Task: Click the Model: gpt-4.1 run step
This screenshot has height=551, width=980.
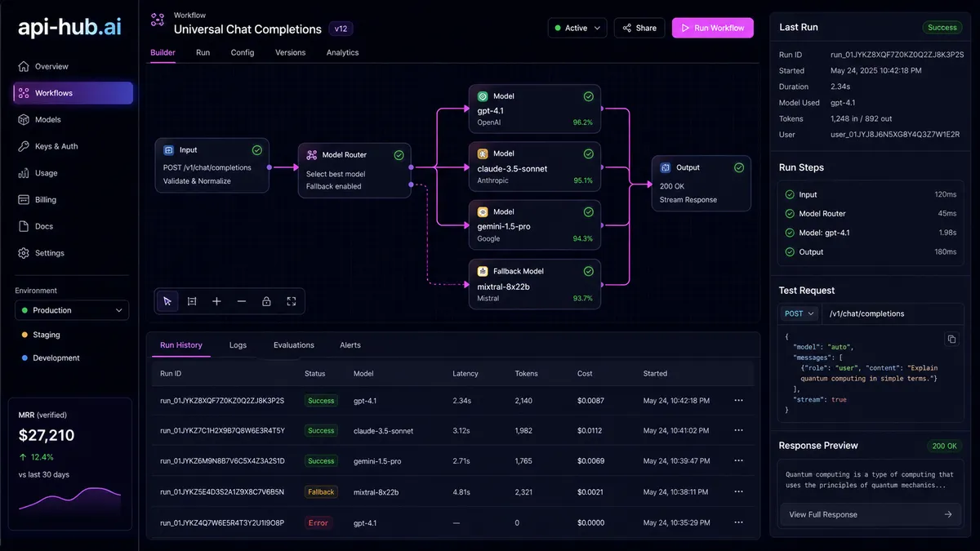Action: (871, 233)
